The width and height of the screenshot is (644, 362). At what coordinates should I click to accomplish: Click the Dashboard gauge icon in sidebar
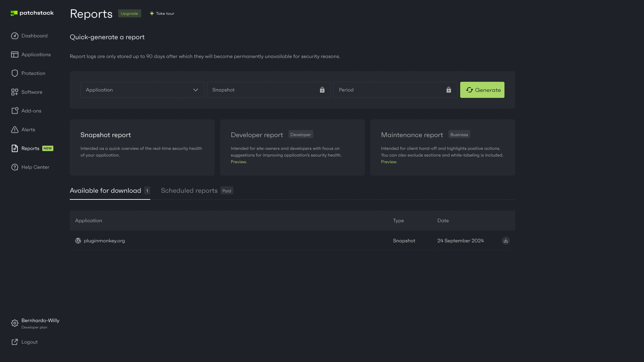[15, 36]
